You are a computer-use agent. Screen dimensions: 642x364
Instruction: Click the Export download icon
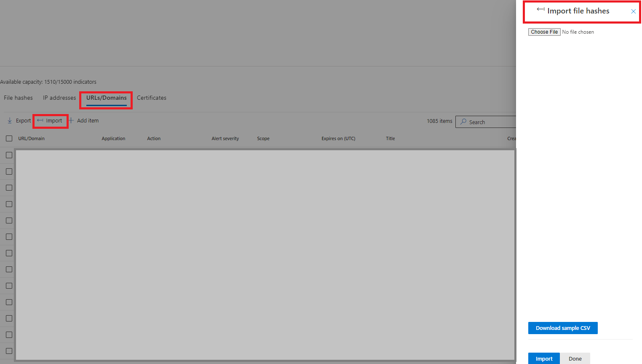pos(9,120)
